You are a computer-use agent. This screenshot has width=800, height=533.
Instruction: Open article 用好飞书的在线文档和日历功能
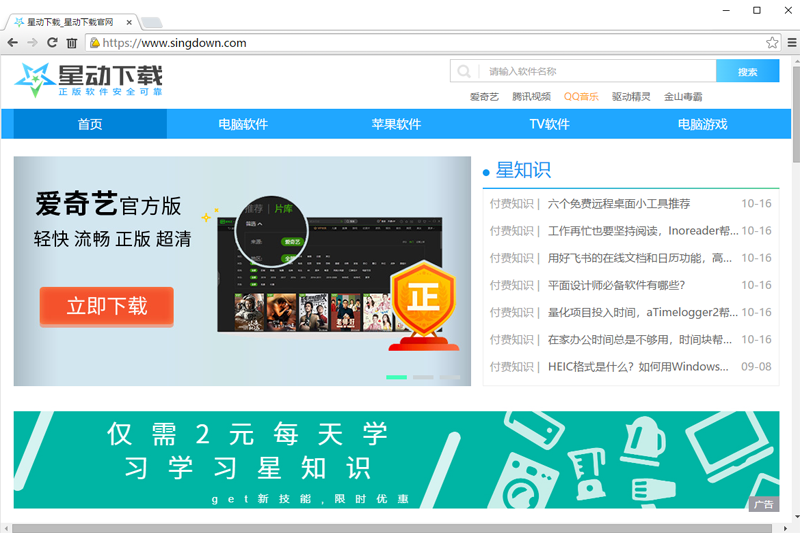coord(639,258)
